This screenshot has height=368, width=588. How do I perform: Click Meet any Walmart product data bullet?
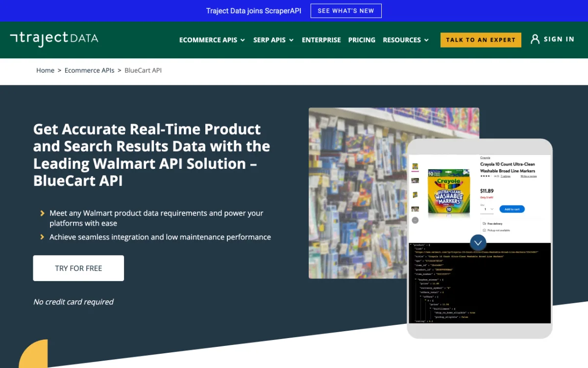coord(156,218)
